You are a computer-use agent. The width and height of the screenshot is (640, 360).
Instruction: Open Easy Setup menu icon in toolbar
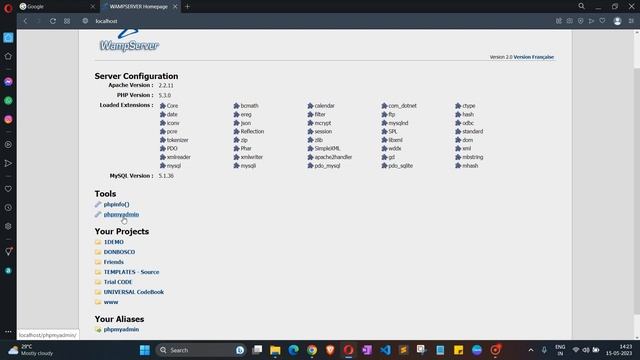pos(631,21)
